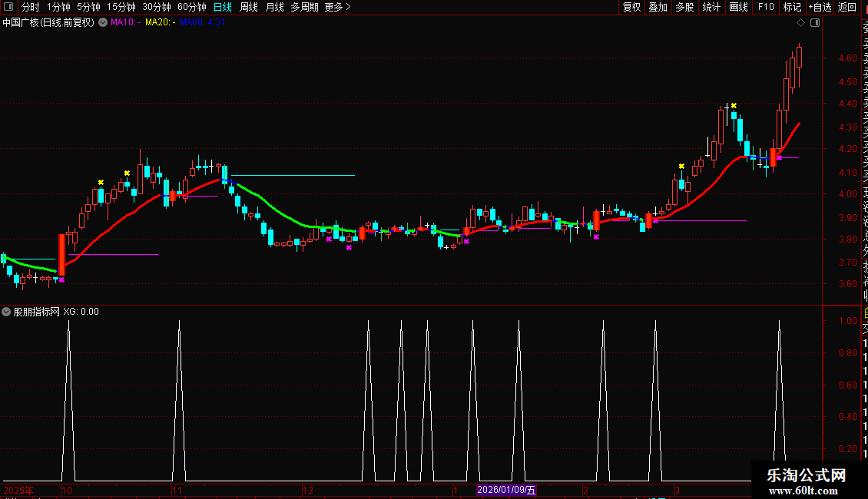Expand the 更多 periods menu

tap(338, 7)
